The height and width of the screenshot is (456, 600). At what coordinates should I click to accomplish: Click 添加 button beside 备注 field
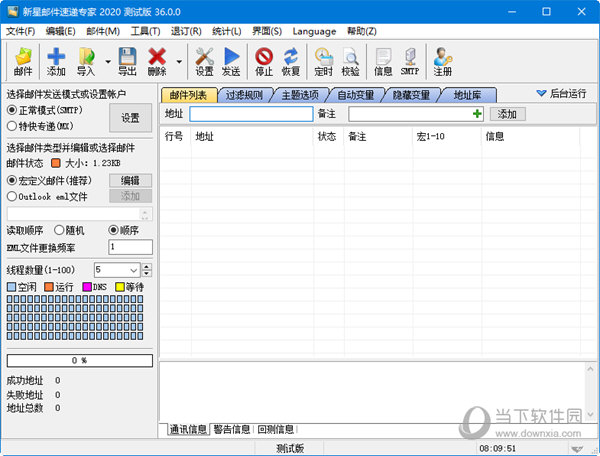click(x=507, y=114)
